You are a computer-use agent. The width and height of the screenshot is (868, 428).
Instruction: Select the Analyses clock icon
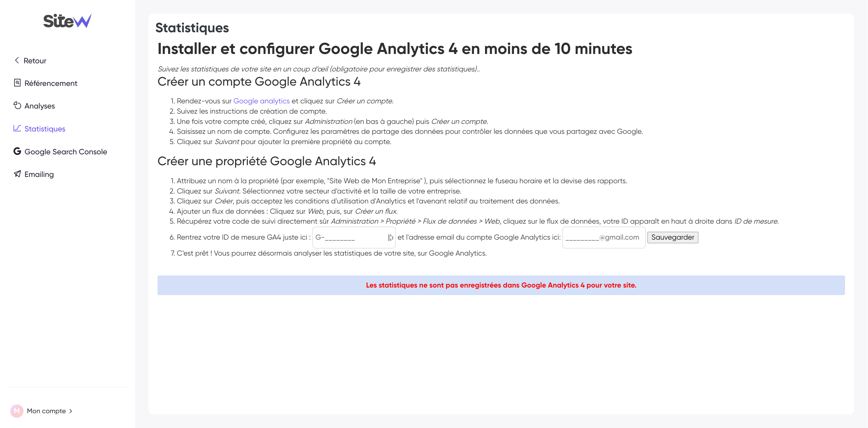(17, 105)
